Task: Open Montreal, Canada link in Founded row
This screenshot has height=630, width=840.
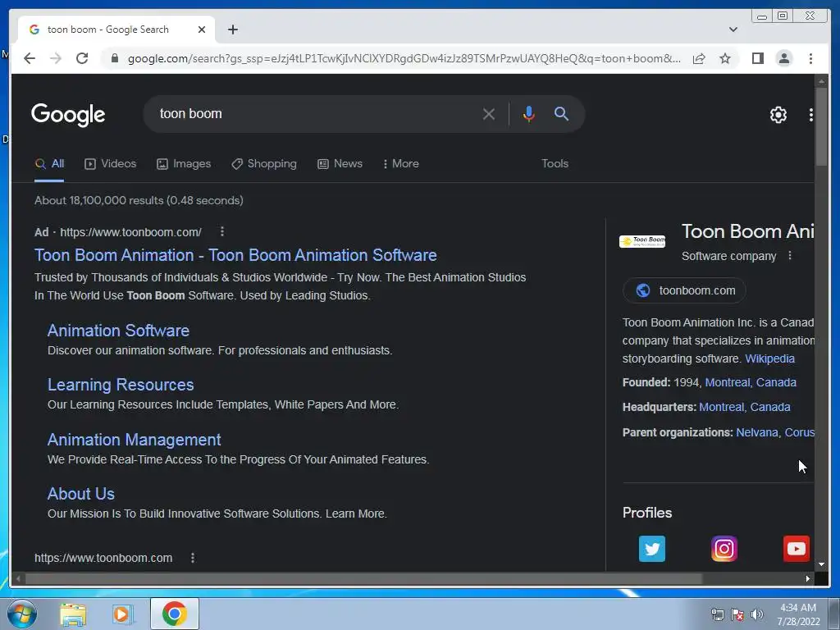Action: pos(751,382)
